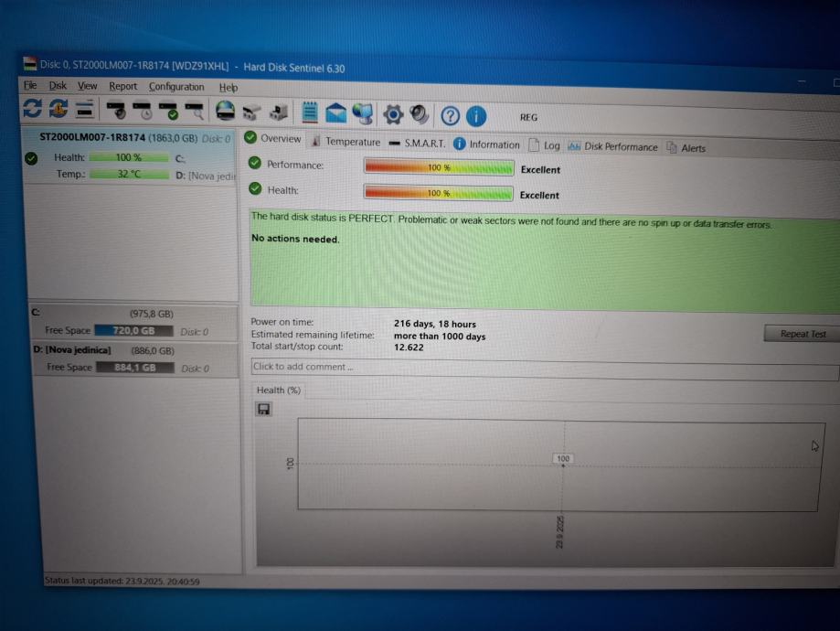Image resolution: width=840 pixels, height=631 pixels.
Task: Select the D: [Nova jedinica] partition entry
Action: click(x=136, y=359)
